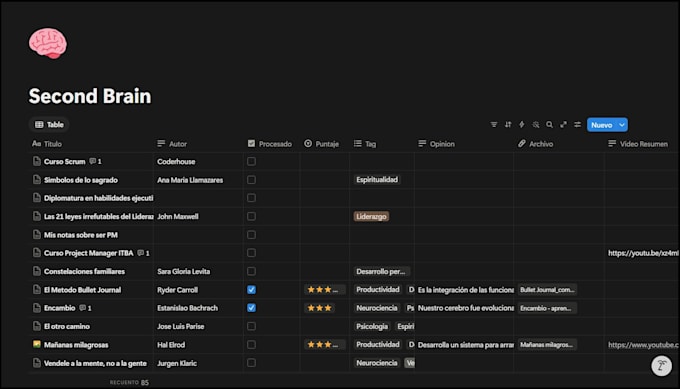Open the Archivo column header menu

[535, 144]
